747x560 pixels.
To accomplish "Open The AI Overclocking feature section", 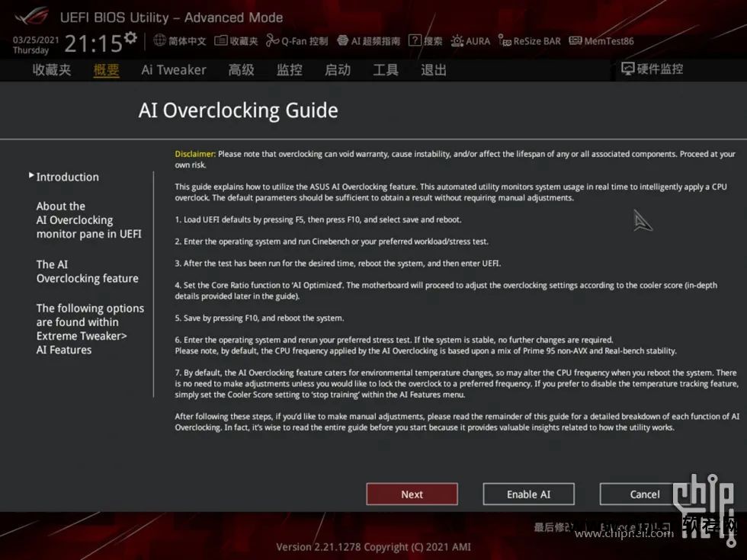I will coord(87,271).
